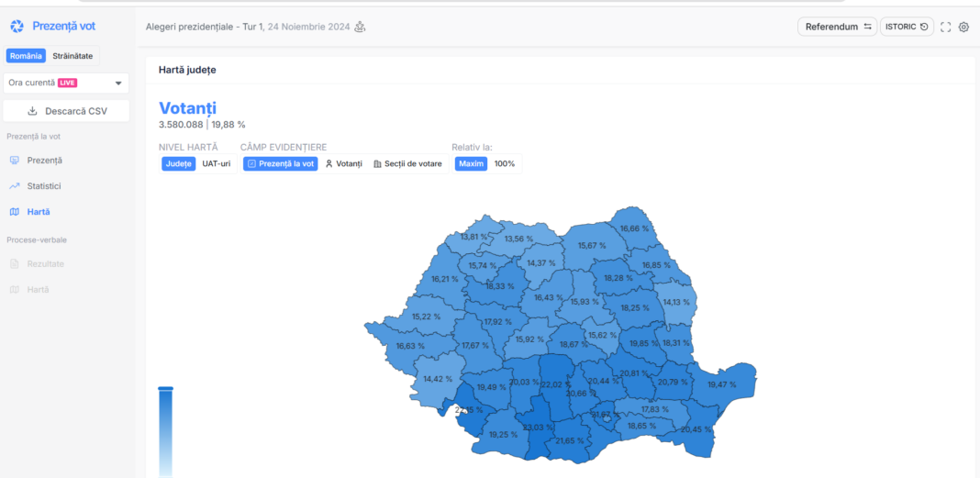Go to Hartă under Procese-verbale
The width and height of the screenshot is (980, 478).
38,290
